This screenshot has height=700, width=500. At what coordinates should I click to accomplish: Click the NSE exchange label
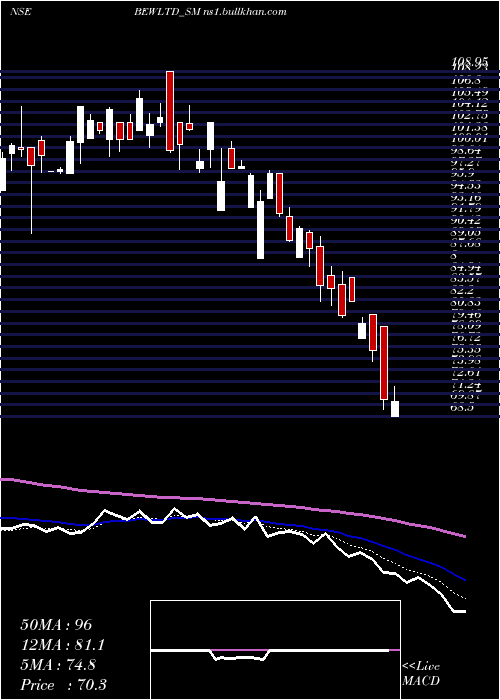coord(20,12)
